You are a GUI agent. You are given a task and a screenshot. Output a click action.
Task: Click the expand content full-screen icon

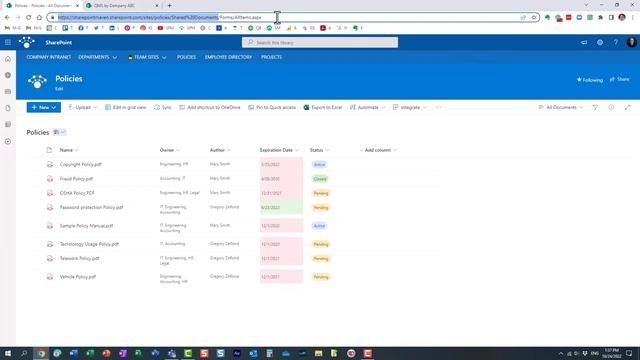click(x=627, y=107)
